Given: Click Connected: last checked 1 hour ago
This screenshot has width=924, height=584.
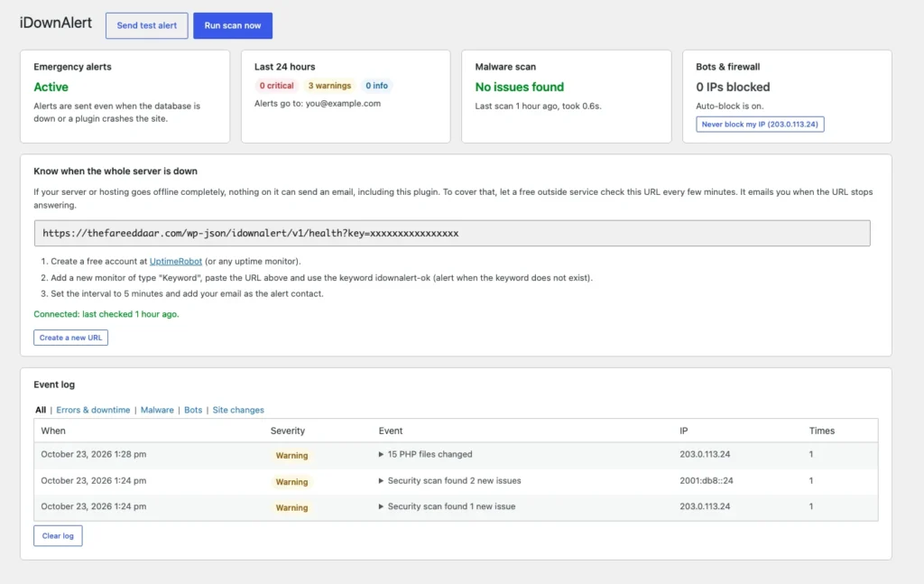Looking at the screenshot, I should 106,314.
